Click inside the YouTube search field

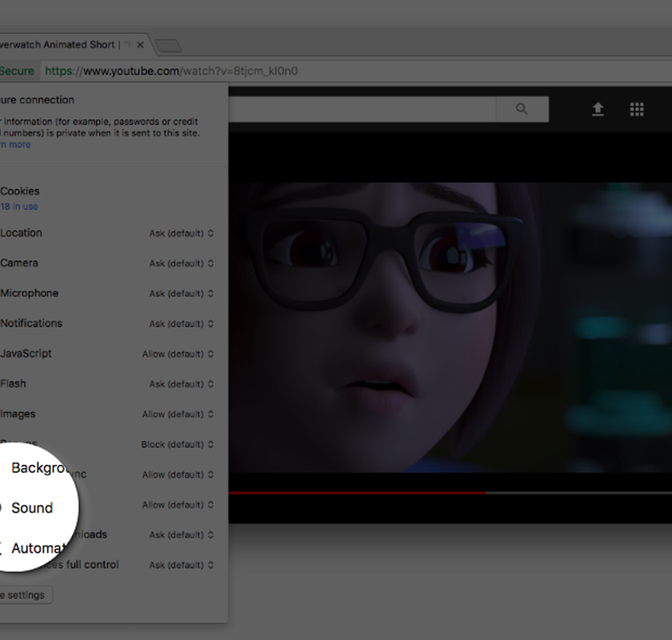point(360,110)
